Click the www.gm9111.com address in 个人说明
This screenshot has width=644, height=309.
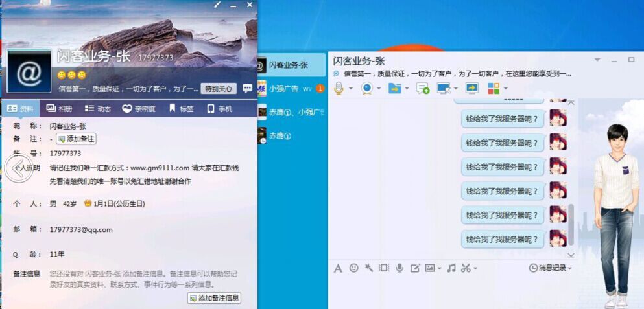pyautogui.click(x=160, y=167)
